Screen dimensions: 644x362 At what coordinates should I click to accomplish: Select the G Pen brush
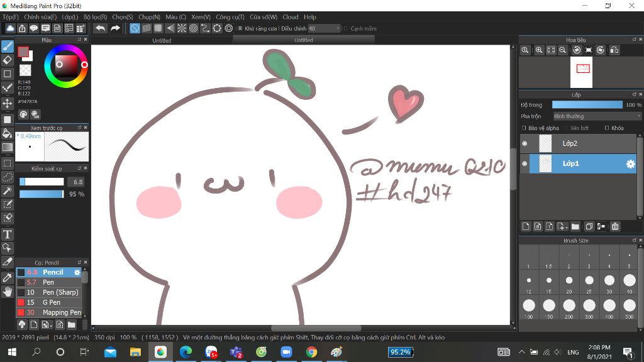coord(49,302)
